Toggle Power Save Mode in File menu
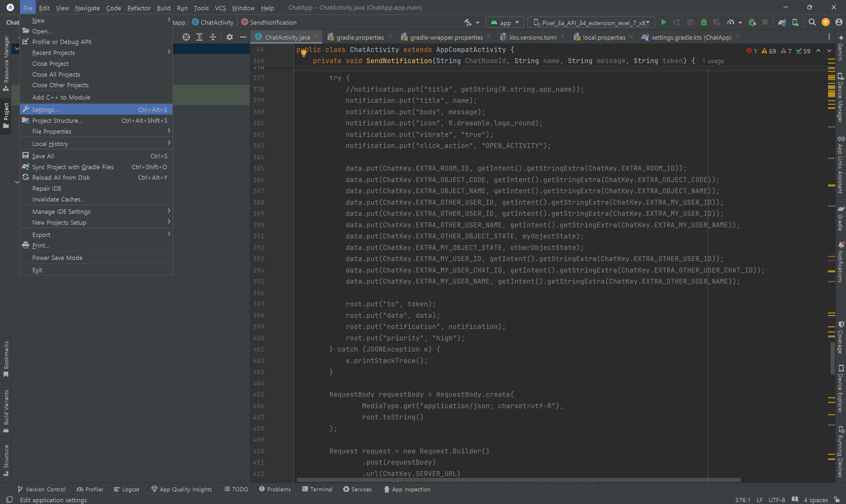This screenshot has width=846, height=504. tap(57, 258)
